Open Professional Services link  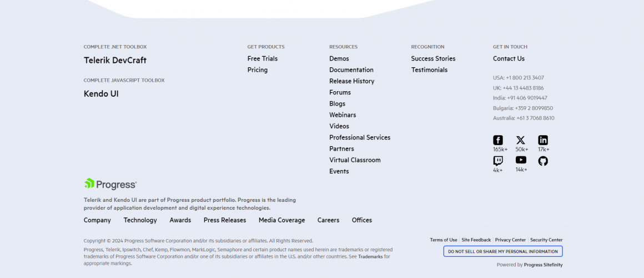360,137
